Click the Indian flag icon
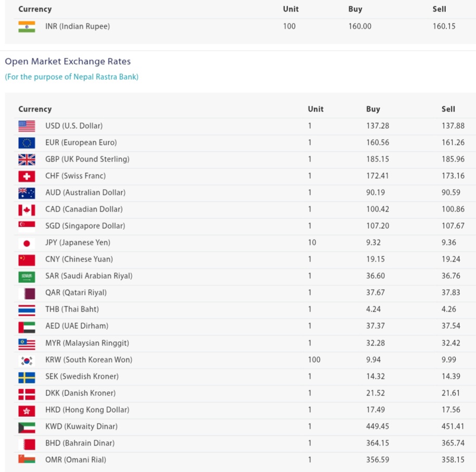 27,27
